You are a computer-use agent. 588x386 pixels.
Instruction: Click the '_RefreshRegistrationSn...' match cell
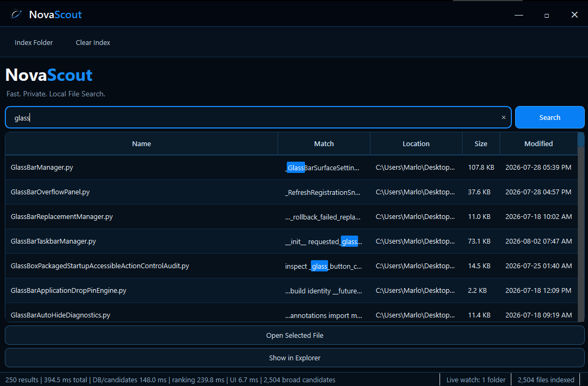tap(324, 192)
